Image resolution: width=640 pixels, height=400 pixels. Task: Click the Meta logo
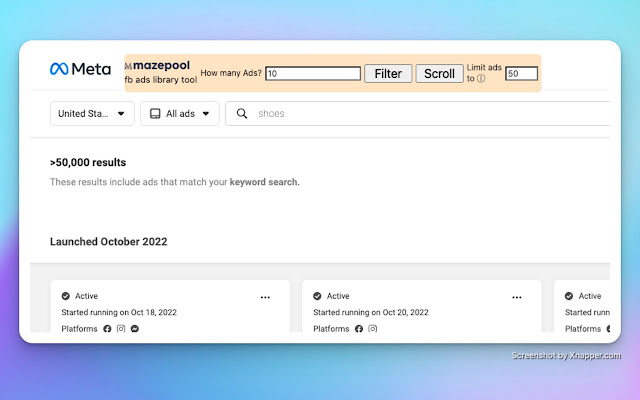[x=80, y=69]
